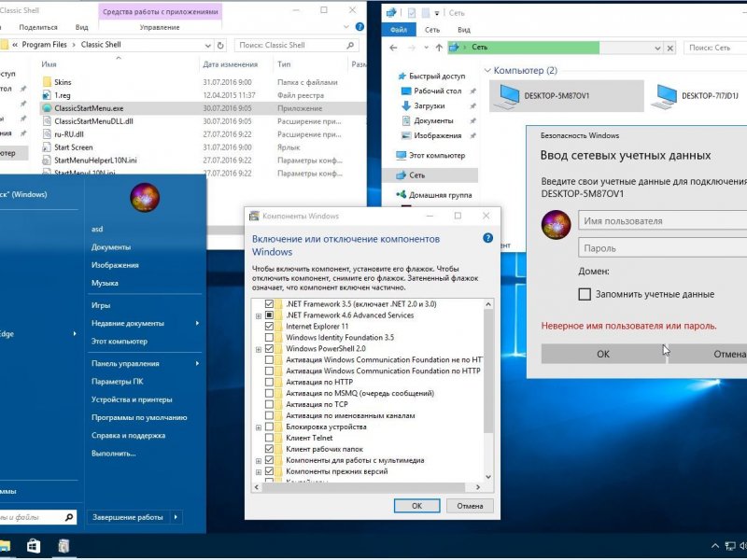Check the remember credentials box
This screenshot has width=747, height=560.
[x=585, y=294]
